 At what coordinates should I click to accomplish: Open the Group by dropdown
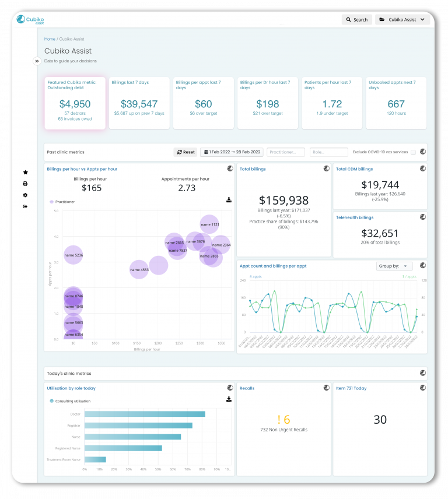tap(394, 266)
